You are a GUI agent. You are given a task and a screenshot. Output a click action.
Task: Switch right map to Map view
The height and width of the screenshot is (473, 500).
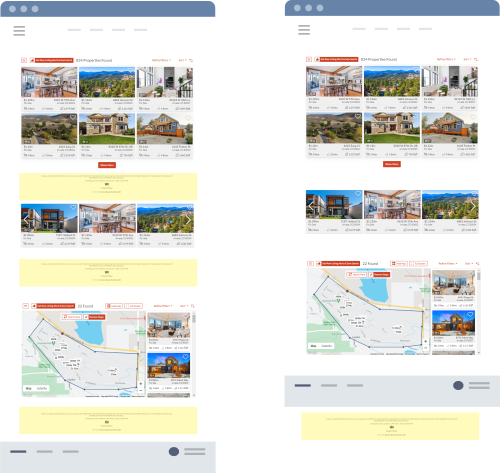coord(313,346)
